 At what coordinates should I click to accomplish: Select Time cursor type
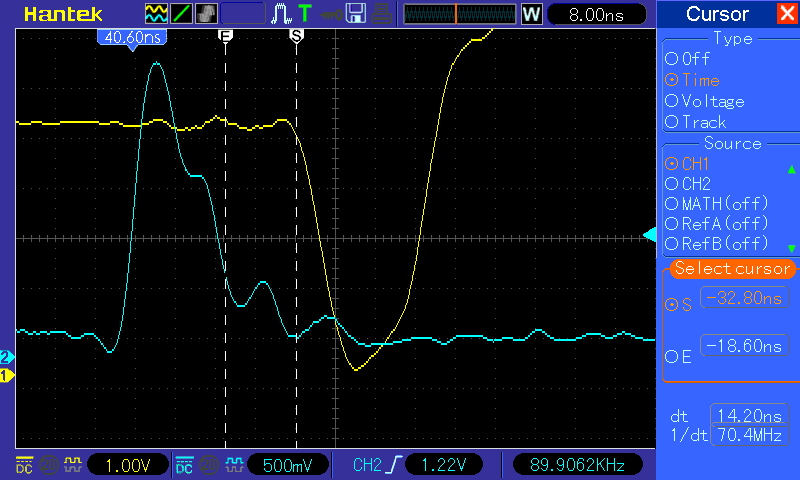(692, 80)
